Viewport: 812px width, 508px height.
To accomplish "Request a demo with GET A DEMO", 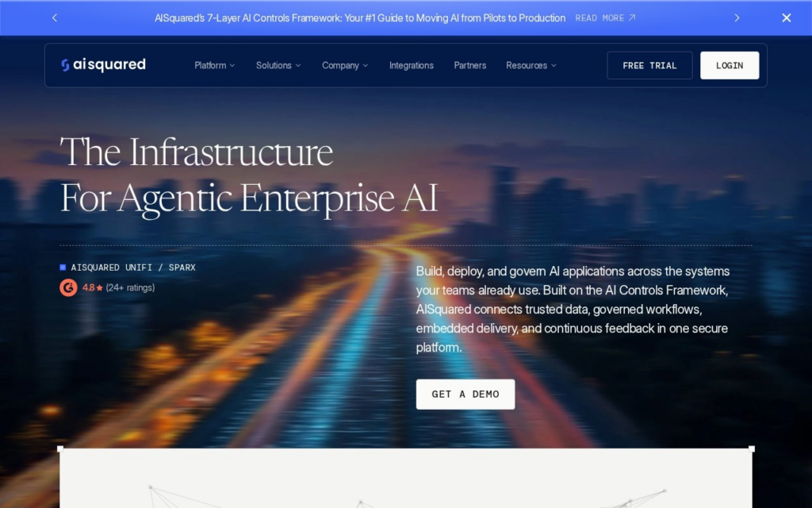I will (x=465, y=394).
